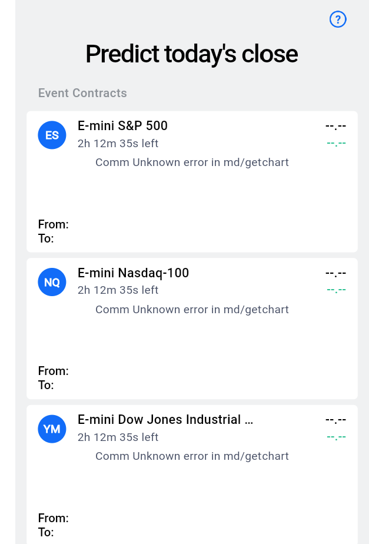Click the blue YM contract badge
Screen dimensions: 392x544
pyautogui.click(x=52, y=429)
